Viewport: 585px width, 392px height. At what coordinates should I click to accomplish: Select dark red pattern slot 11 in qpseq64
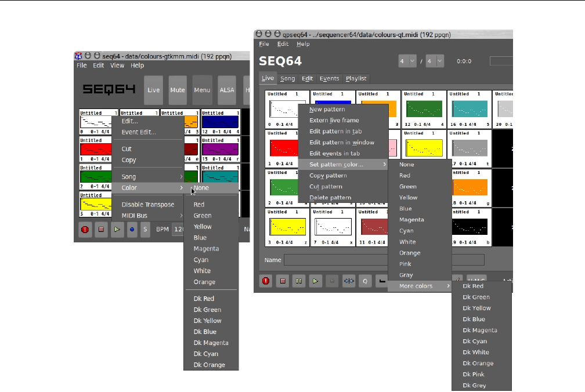[373, 227]
